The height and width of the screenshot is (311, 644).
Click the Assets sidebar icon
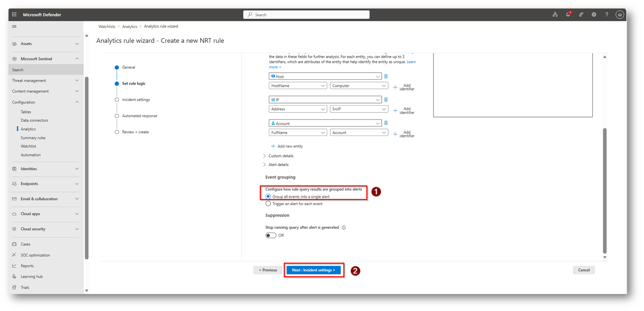pos(14,44)
